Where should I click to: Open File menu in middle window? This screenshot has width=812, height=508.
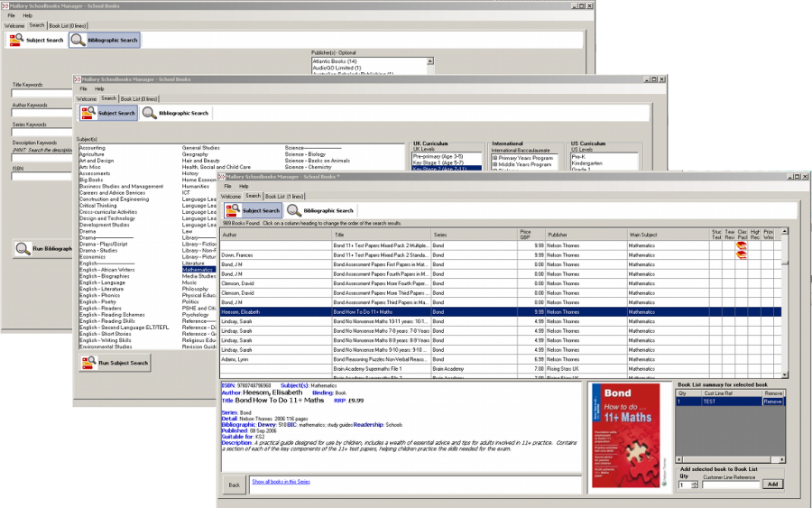click(x=83, y=88)
